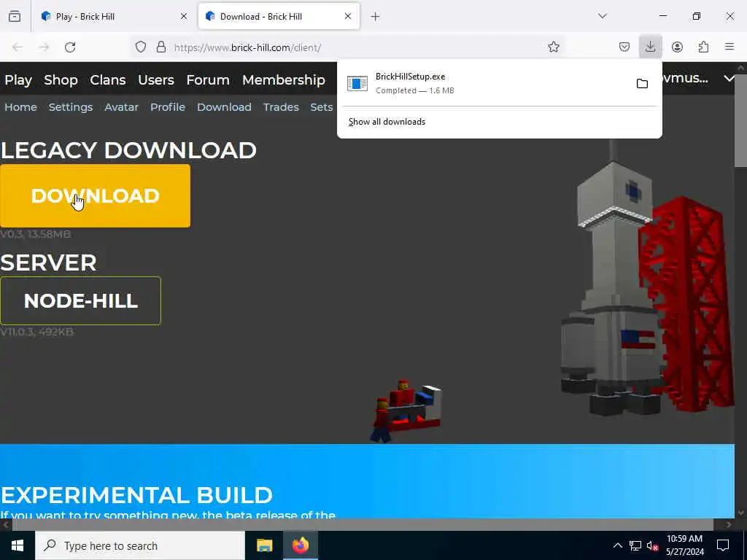
Task: Select Download - Brick Hill tab
Action: click(x=279, y=17)
